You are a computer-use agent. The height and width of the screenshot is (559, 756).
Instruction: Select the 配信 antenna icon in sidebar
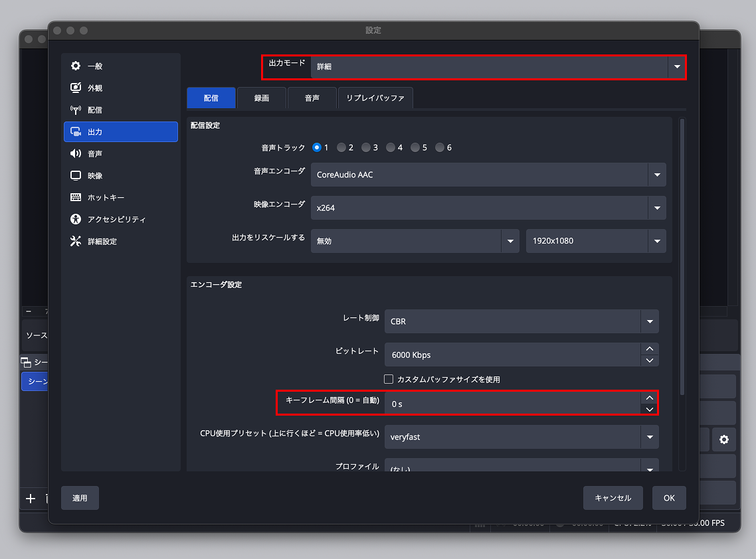pos(76,110)
